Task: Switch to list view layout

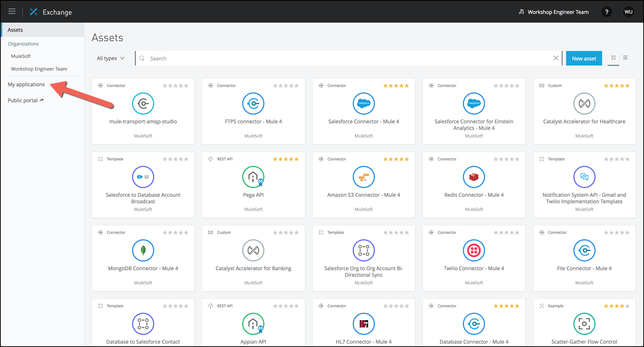Action: click(625, 58)
